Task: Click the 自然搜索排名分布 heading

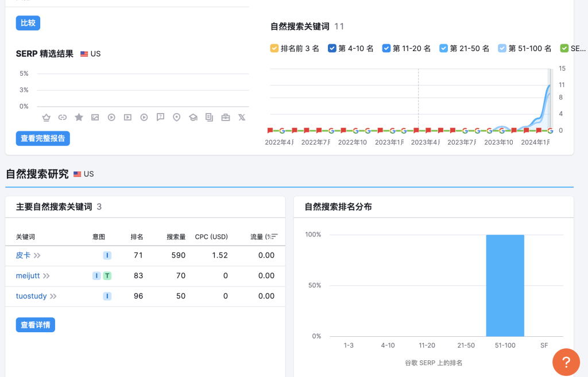Action: (x=338, y=207)
